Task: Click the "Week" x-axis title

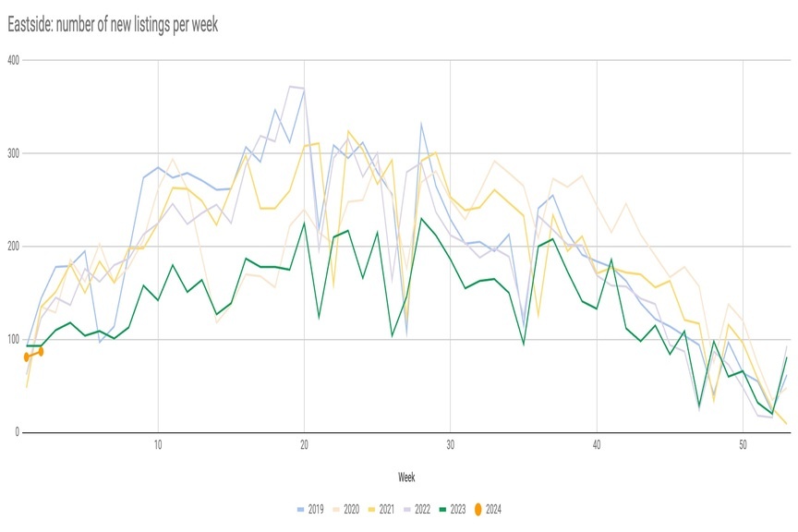Action: (x=406, y=478)
